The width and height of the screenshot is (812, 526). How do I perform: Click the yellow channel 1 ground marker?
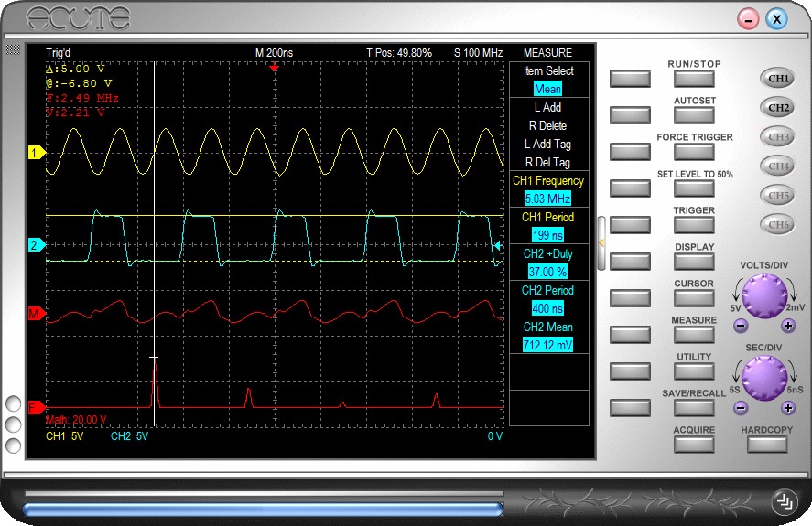37,153
